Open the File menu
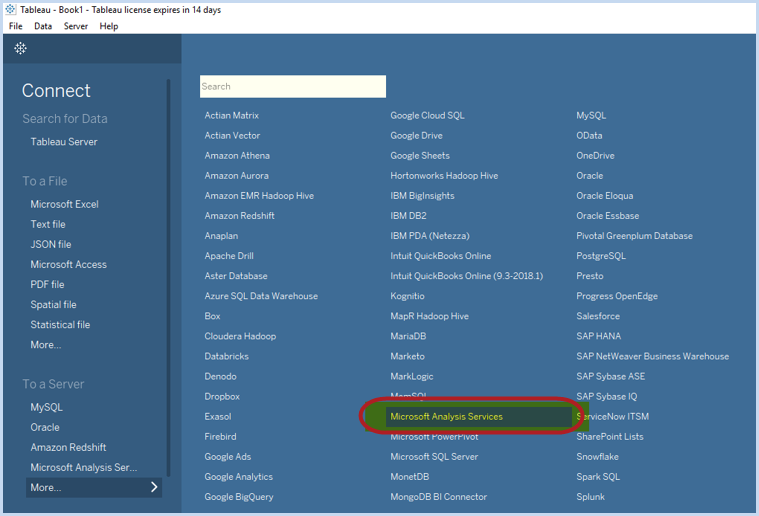The height and width of the screenshot is (516, 759). tap(15, 26)
